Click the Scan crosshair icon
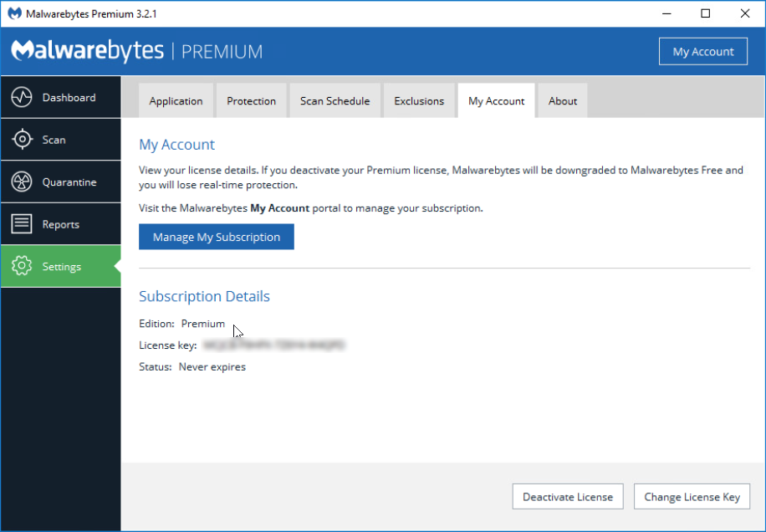 coord(22,139)
